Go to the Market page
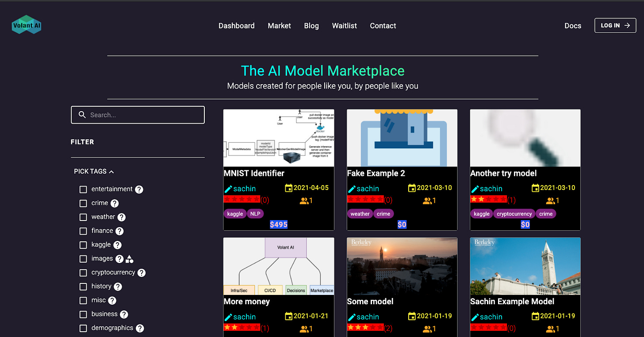 click(279, 26)
